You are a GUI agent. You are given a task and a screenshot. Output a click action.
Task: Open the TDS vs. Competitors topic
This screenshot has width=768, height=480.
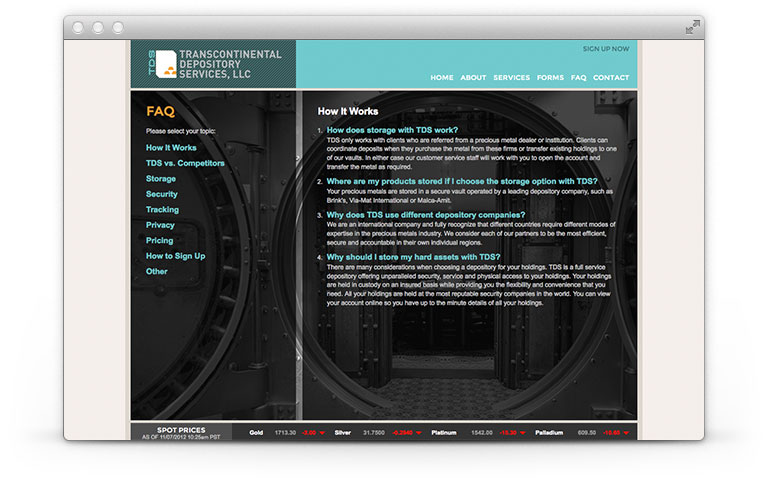185,163
